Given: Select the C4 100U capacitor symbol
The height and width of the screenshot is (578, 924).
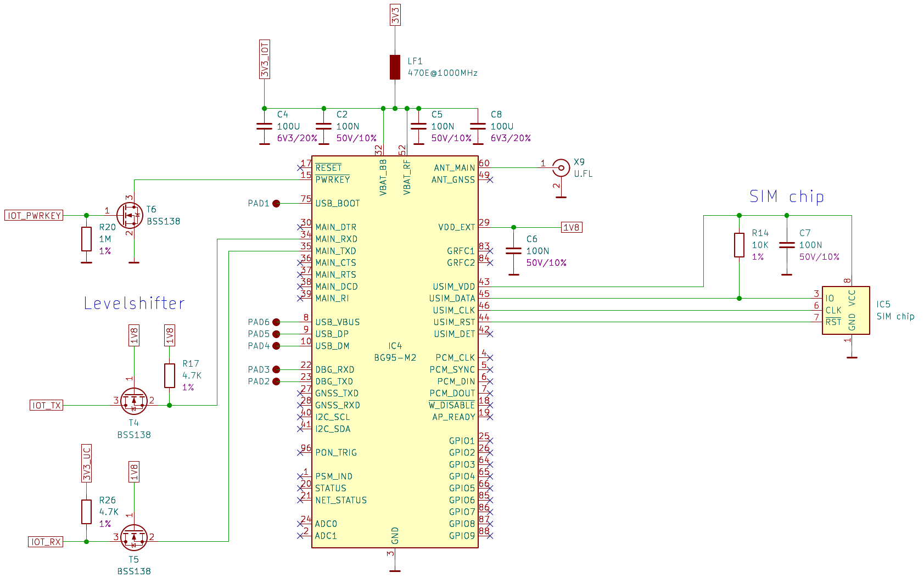Looking at the screenshot, I should tap(265, 126).
